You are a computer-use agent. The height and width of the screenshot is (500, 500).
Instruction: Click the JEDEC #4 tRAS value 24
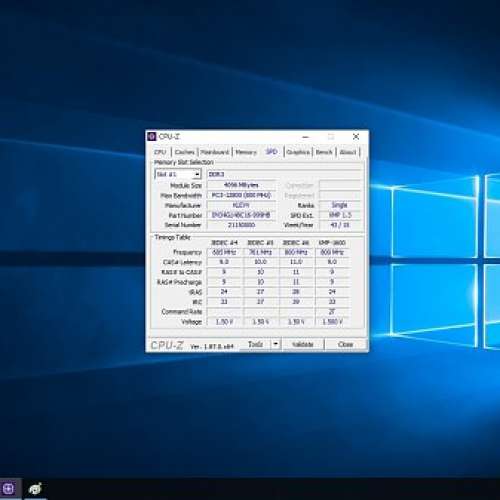click(x=224, y=292)
